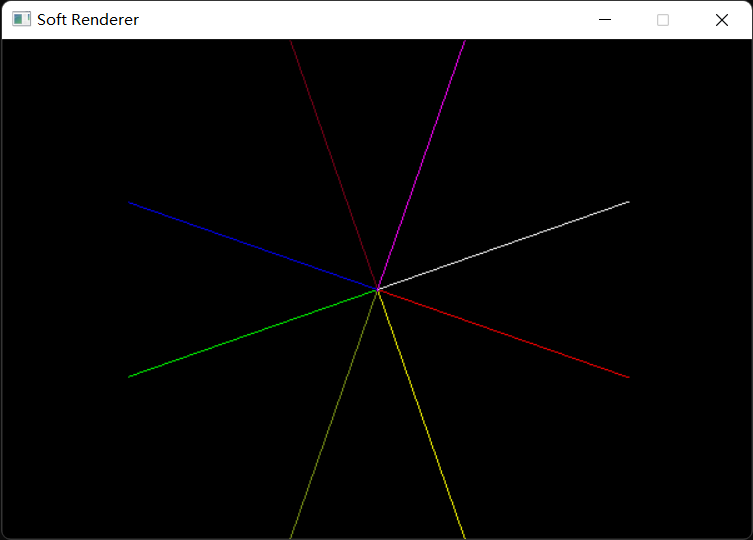Screen dimensions: 753x540
Task: Click the bright red line
Action: 504,333
